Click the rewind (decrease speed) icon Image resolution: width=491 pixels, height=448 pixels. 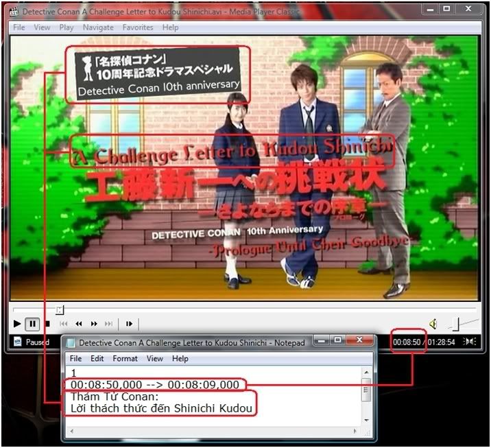tap(79, 324)
